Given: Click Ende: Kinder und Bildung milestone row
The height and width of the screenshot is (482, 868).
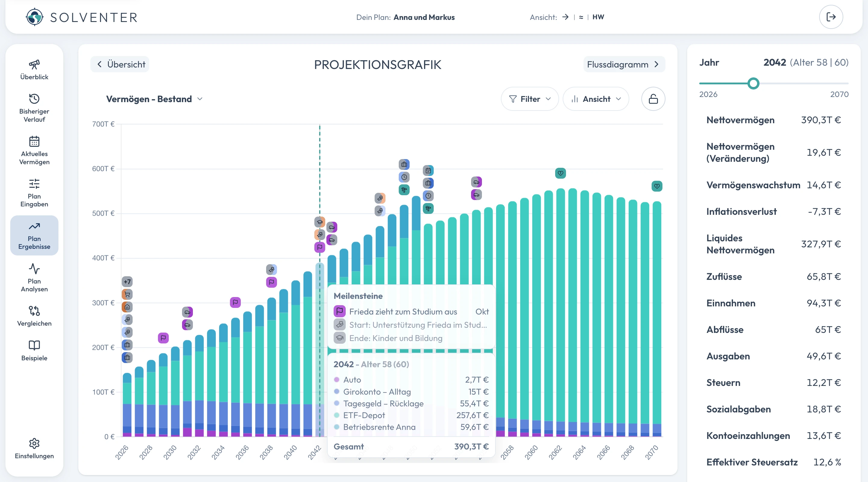Looking at the screenshot, I should (411, 338).
